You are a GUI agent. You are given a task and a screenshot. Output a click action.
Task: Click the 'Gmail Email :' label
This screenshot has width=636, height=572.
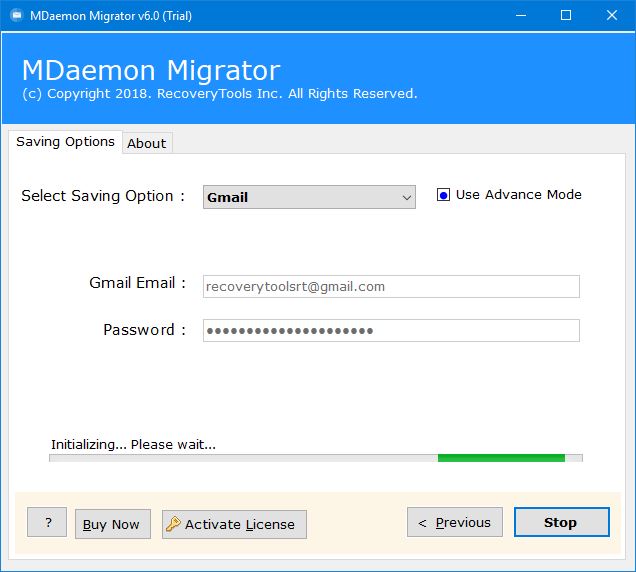(138, 283)
